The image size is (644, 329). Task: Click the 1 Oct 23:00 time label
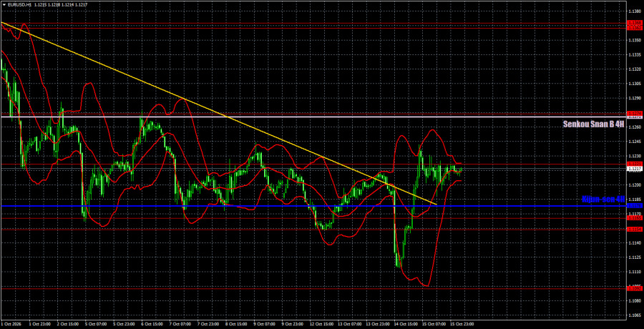click(x=40, y=324)
